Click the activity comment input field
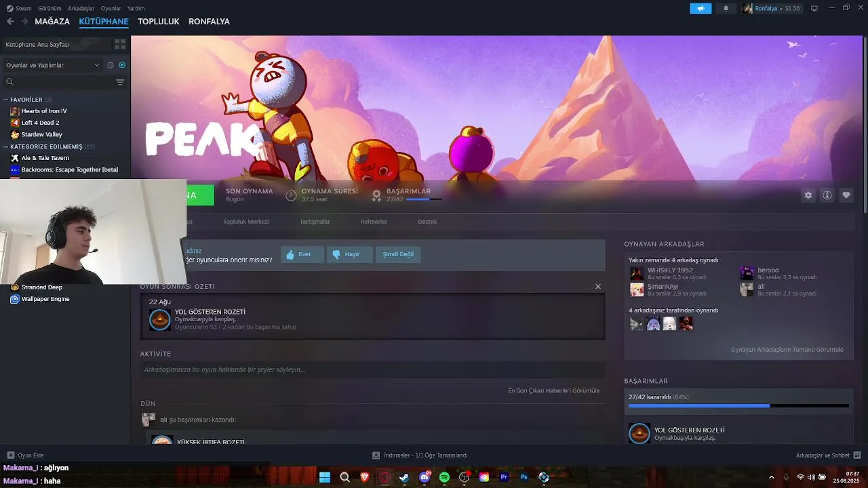This screenshot has width=868, height=488. pyautogui.click(x=372, y=370)
